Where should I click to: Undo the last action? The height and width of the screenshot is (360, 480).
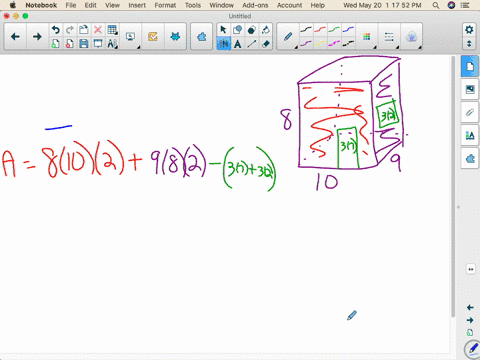click(x=55, y=30)
